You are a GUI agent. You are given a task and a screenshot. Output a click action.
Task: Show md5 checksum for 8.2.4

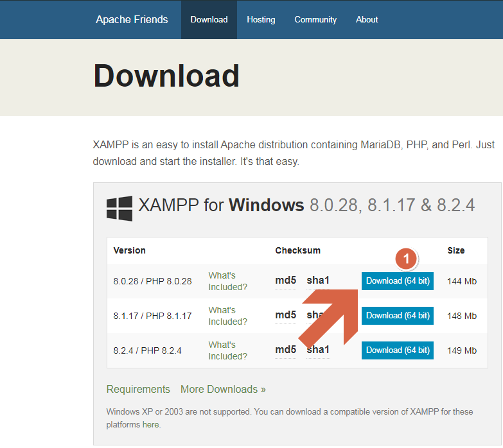pos(285,350)
